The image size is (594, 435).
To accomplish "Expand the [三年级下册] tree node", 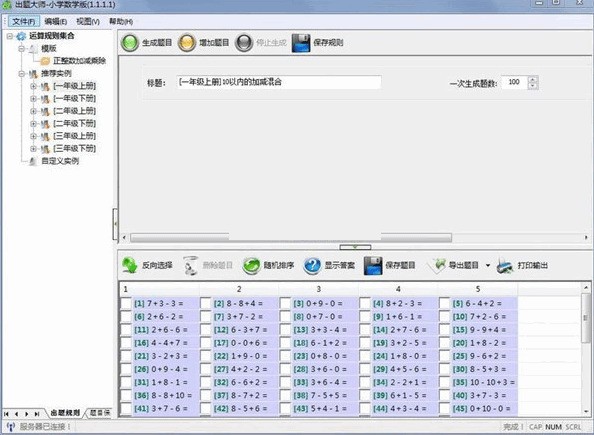I will pos(33,149).
